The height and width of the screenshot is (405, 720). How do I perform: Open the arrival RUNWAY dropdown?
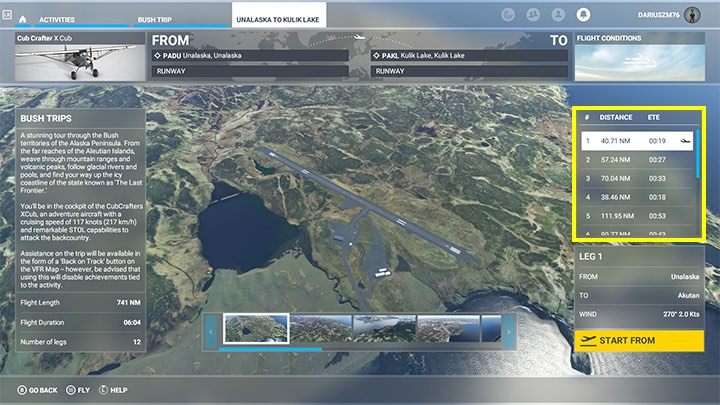pos(469,71)
